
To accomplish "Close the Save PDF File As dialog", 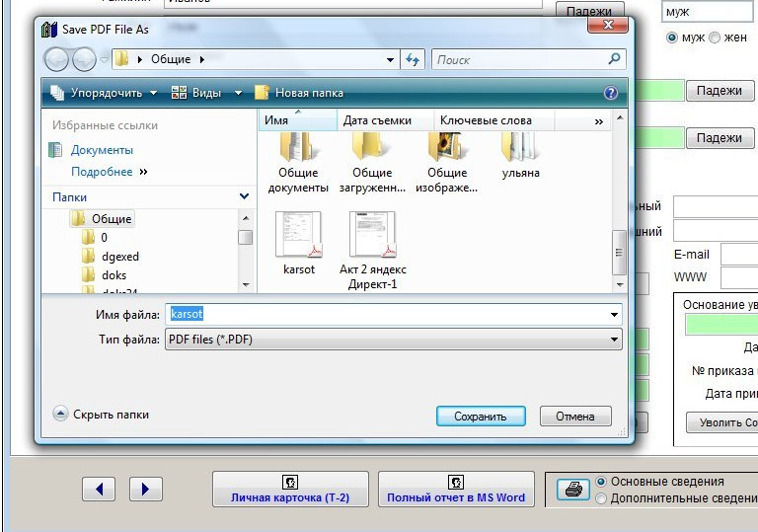I will point(608,25).
